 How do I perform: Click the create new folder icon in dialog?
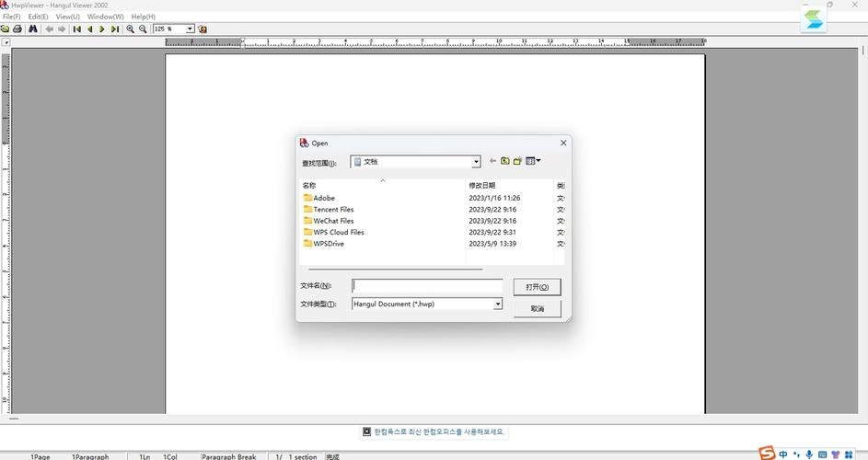click(x=517, y=161)
